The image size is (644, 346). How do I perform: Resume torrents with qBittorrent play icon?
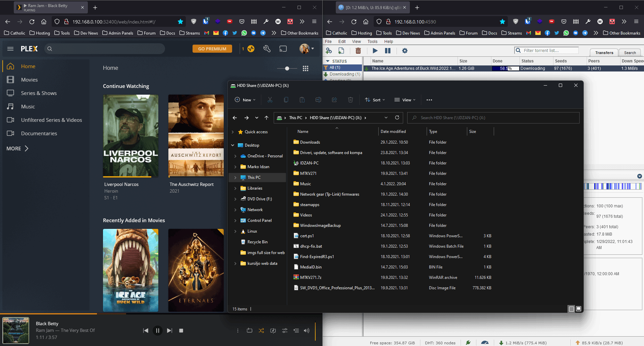[375, 51]
